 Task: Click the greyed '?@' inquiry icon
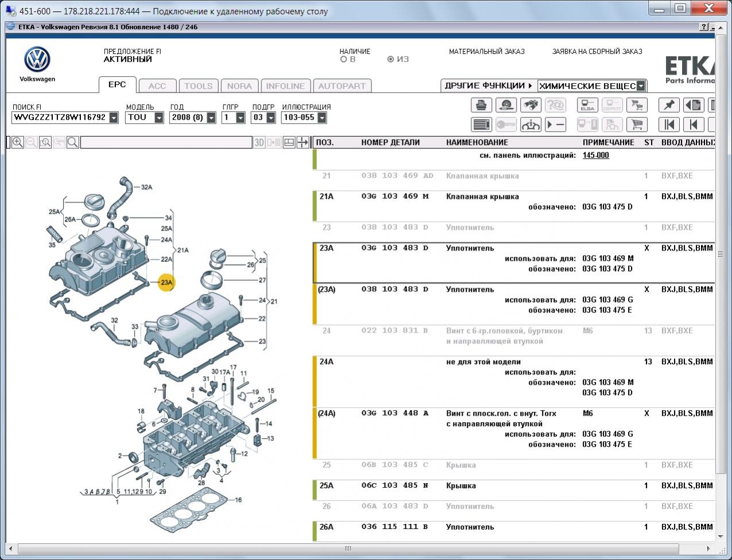tap(556, 105)
